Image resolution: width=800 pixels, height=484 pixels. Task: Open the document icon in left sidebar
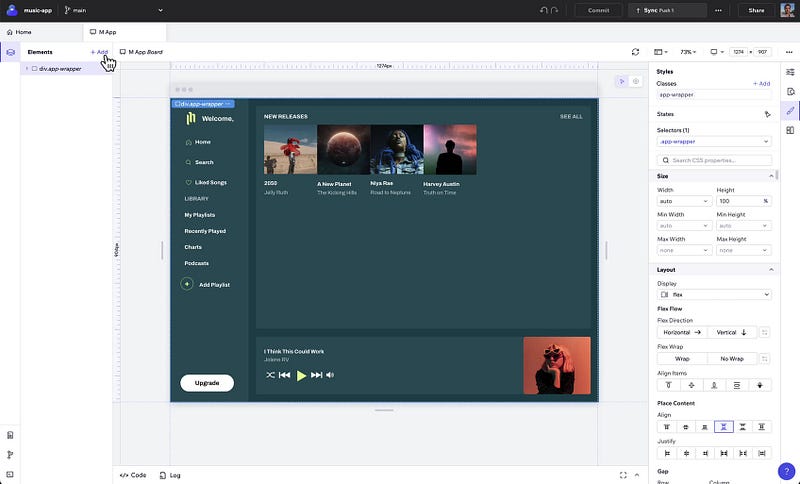(x=10, y=435)
